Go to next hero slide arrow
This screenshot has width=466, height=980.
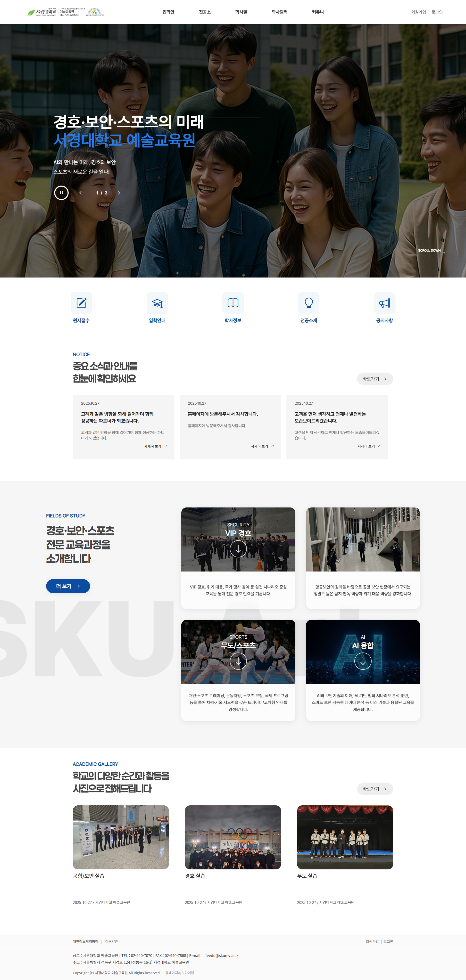coord(117,193)
